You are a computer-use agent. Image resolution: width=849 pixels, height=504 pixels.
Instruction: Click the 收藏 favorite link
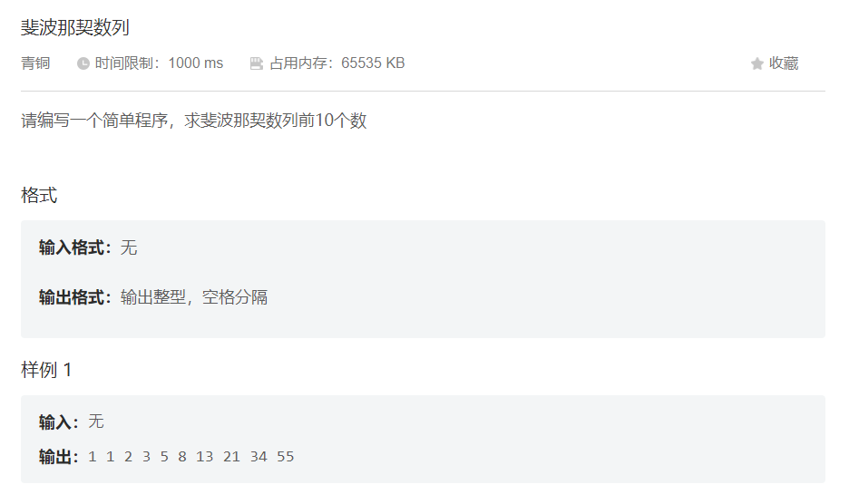[x=784, y=63]
